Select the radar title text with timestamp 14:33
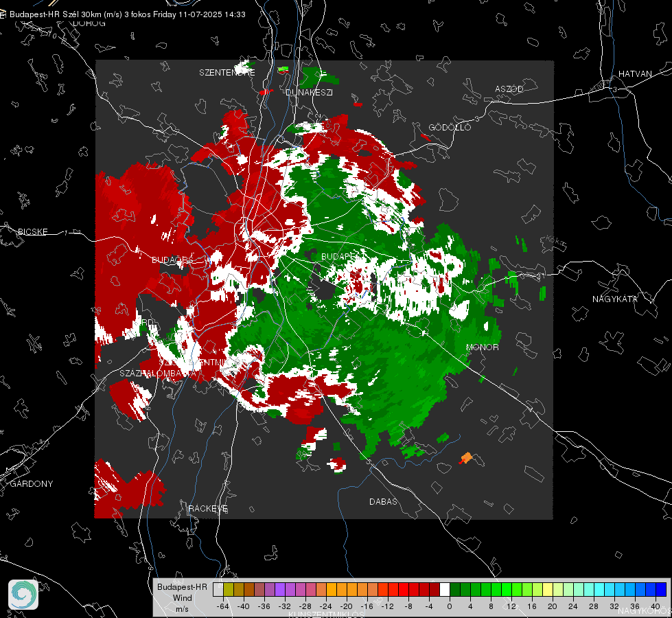This screenshot has height=618, width=672. pos(127,14)
